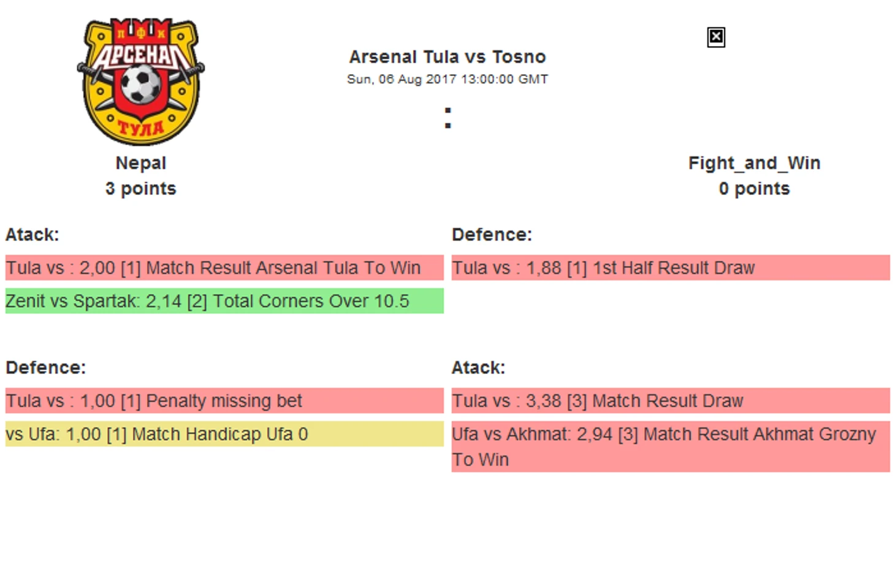Click the left Atack heading
Viewport: 895px width, 588px height.
[32, 235]
